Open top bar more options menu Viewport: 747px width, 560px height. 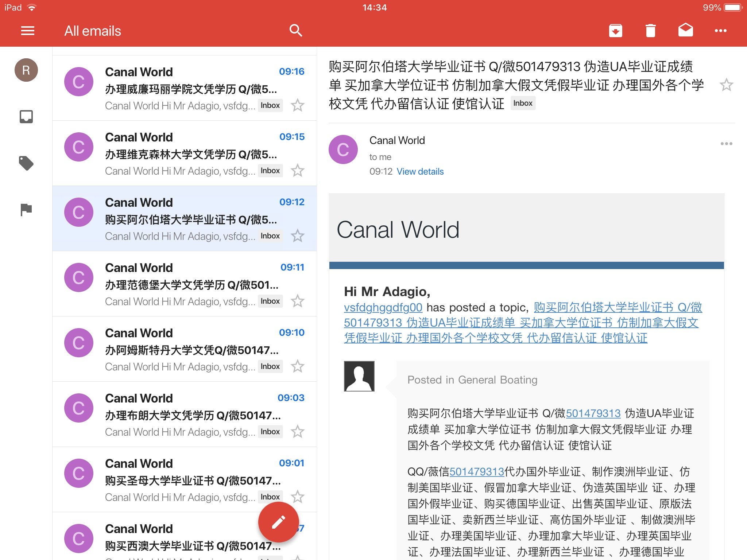tap(720, 31)
